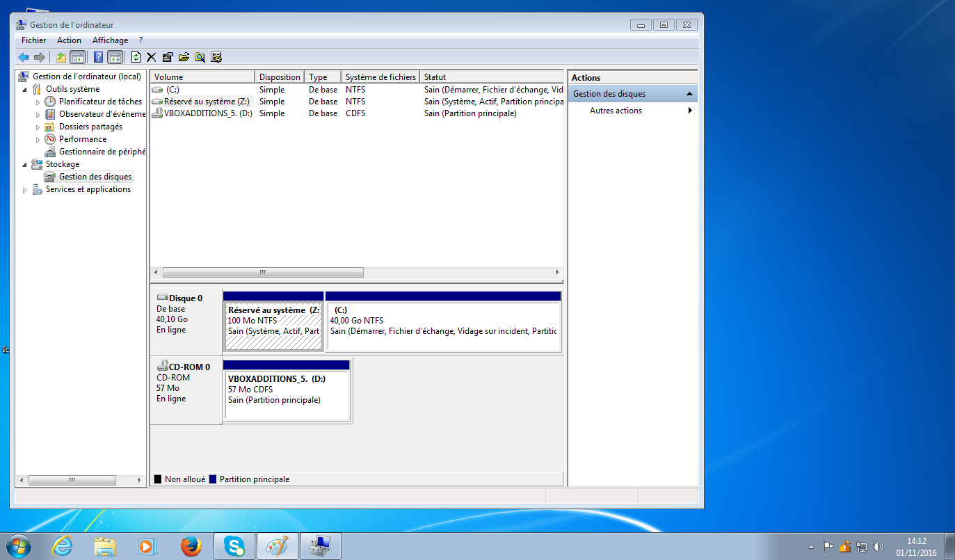Click the up one level folder icon
955x560 pixels.
[61, 57]
